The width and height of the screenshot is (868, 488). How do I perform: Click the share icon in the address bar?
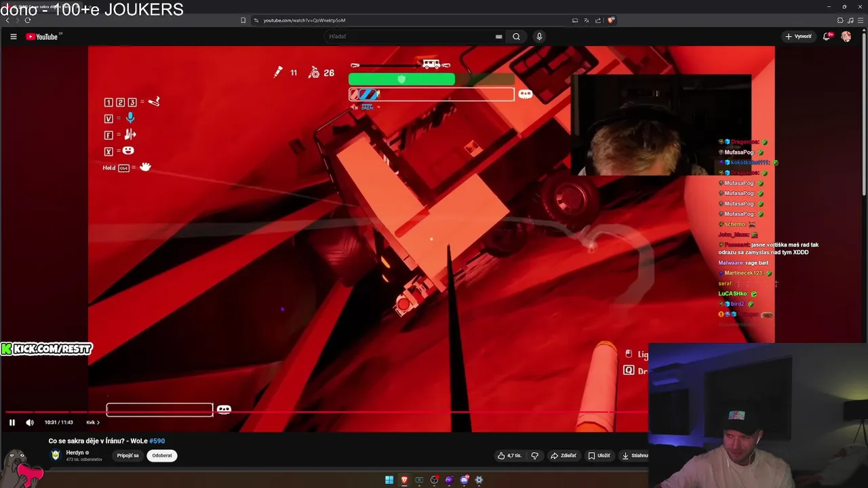598,20
